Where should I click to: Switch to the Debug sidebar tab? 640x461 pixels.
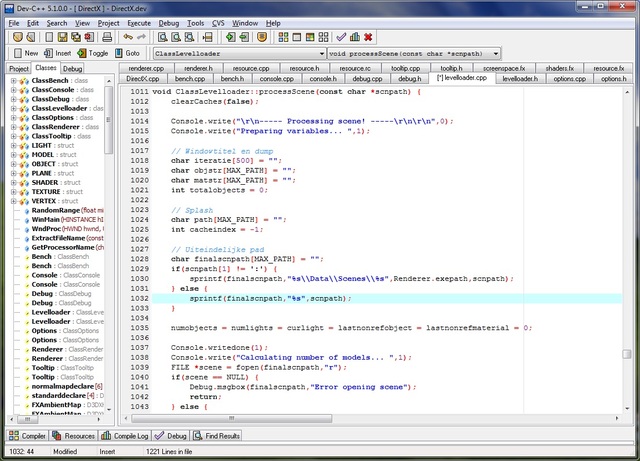[73, 68]
